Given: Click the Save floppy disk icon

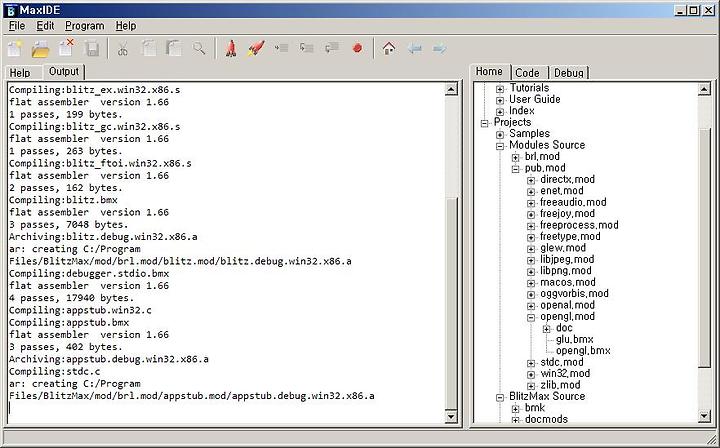Looking at the screenshot, I should coord(92,49).
